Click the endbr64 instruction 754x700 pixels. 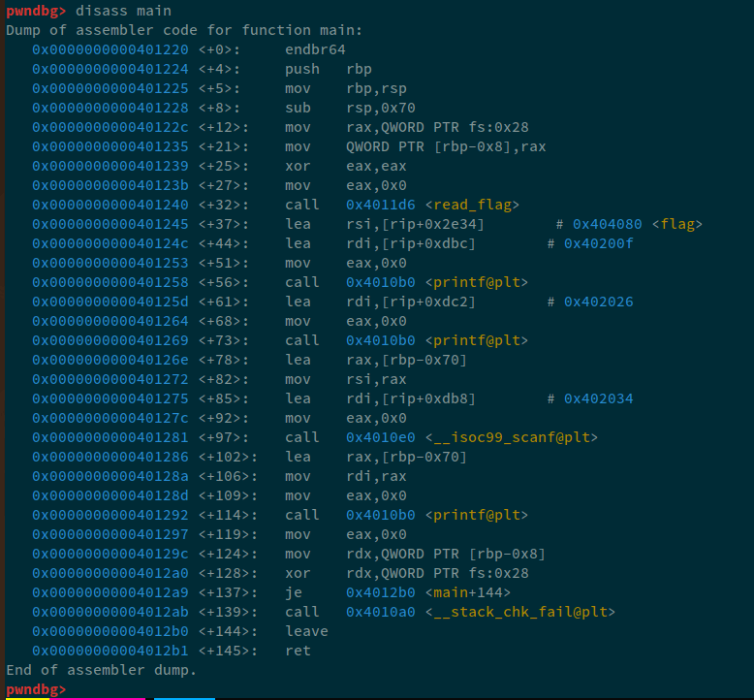315,49
